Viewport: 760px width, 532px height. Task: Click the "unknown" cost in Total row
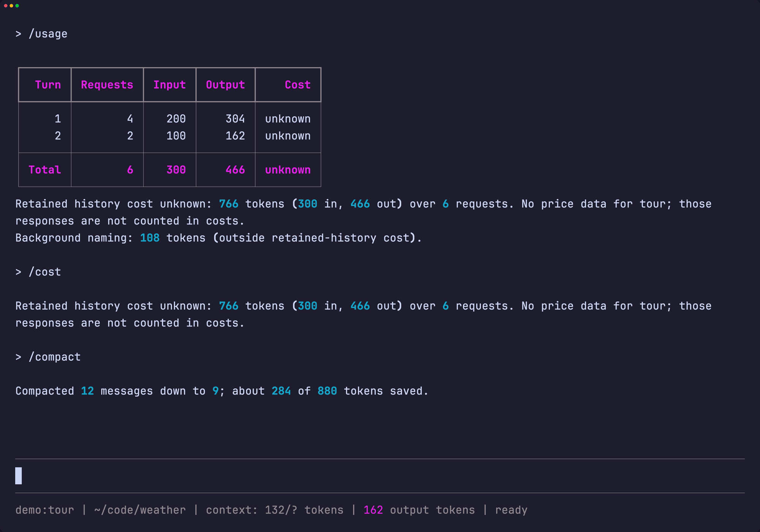click(288, 170)
